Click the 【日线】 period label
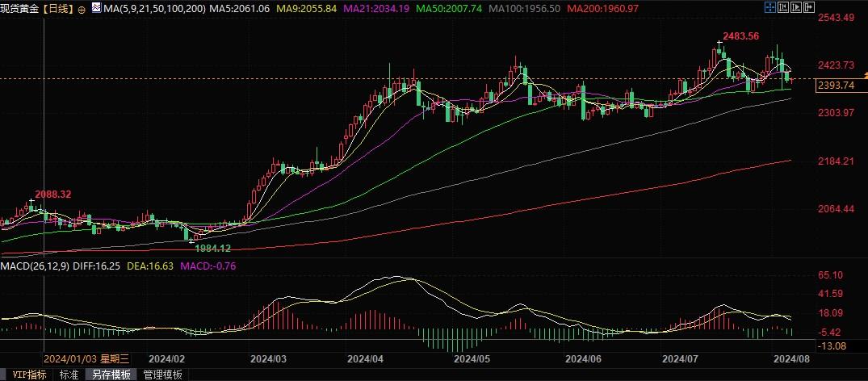This screenshot has height=381, width=868. pos(58,9)
